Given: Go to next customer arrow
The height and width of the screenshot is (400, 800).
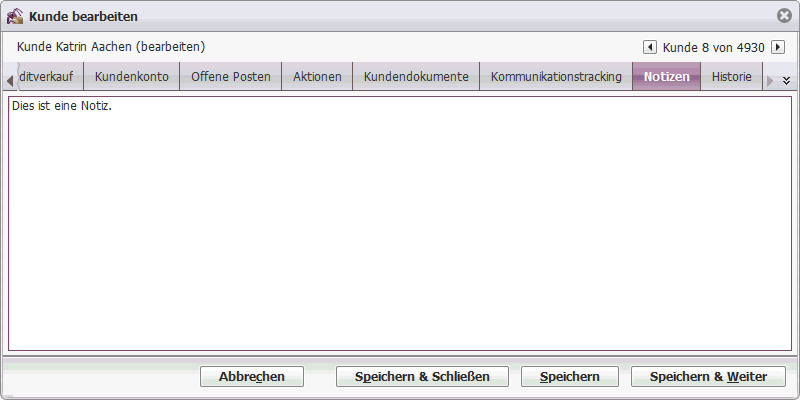Looking at the screenshot, I should pos(778,47).
